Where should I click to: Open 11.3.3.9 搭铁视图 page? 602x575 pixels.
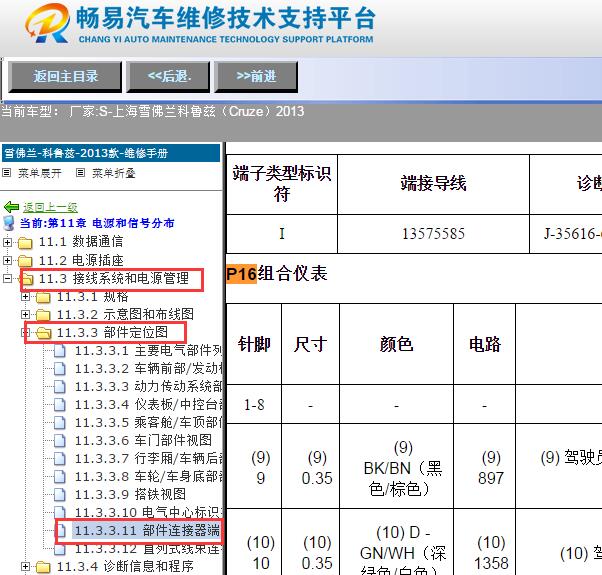point(130,494)
